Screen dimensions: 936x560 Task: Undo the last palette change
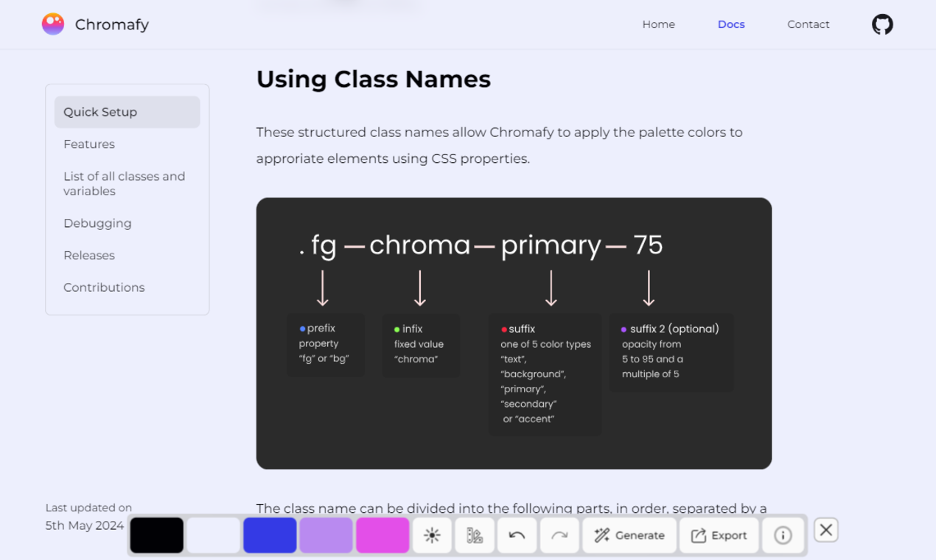(517, 536)
